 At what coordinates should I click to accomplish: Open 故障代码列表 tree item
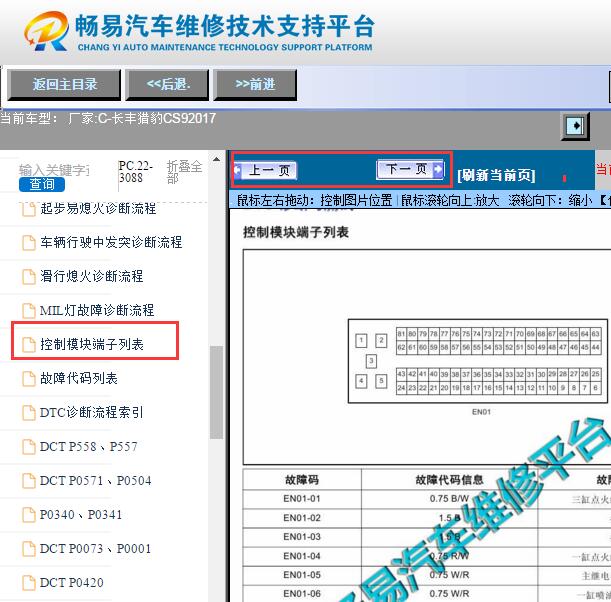(79, 378)
